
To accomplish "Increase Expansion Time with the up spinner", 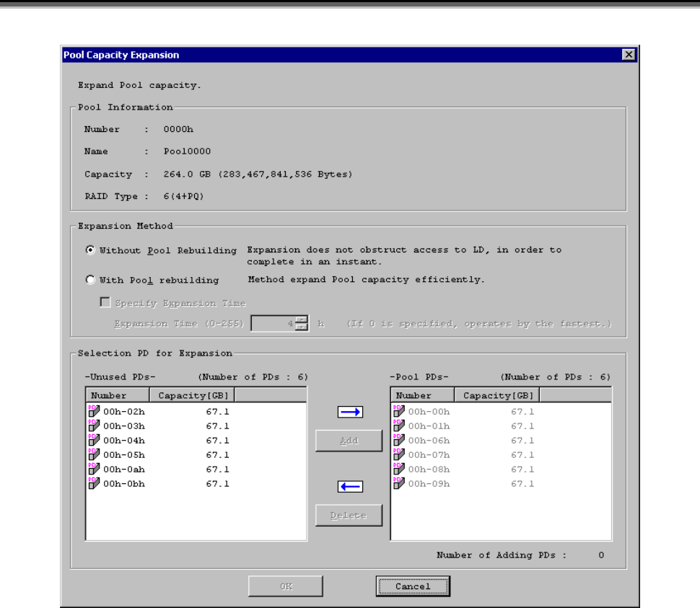I will click(302, 320).
